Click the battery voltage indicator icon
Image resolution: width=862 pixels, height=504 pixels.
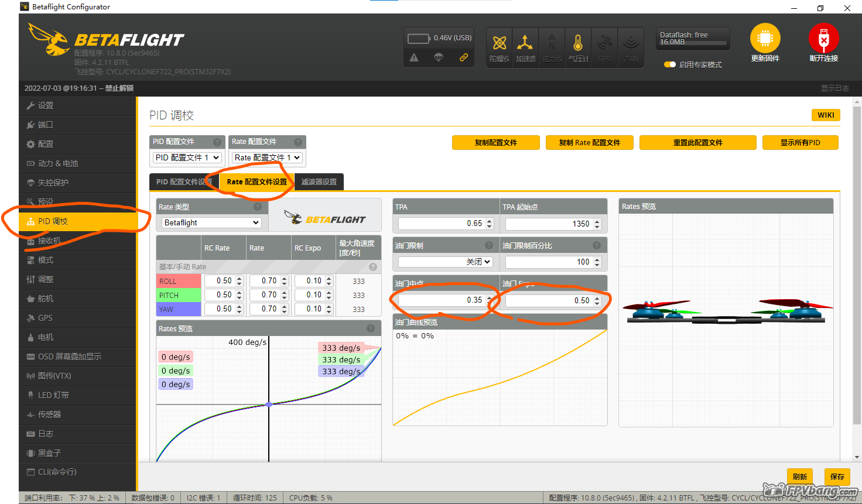419,39
